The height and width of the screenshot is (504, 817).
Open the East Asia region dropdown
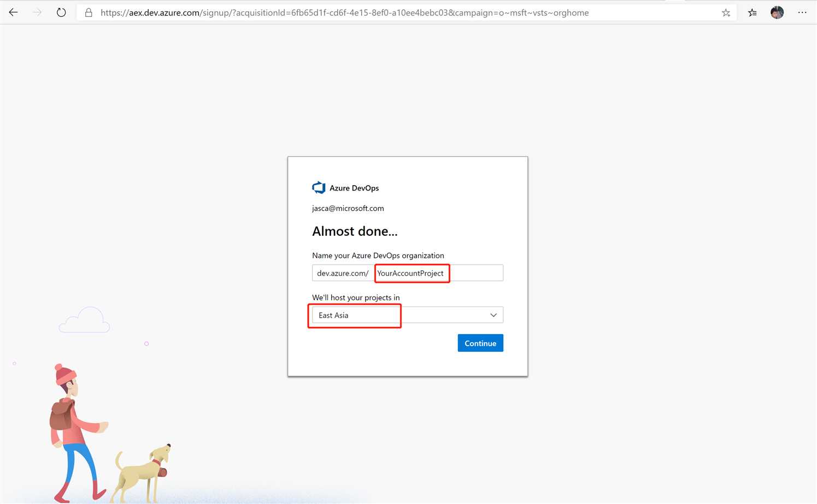pyautogui.click(x=408, y=315)
